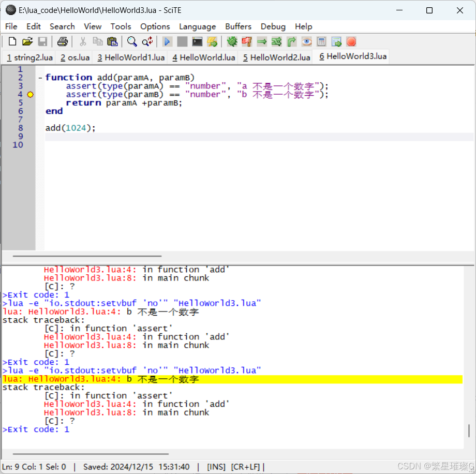Click the output pane horizontal scrollbar thumb
The width and height of the screenshot is (476, 474).
(91, 454)
